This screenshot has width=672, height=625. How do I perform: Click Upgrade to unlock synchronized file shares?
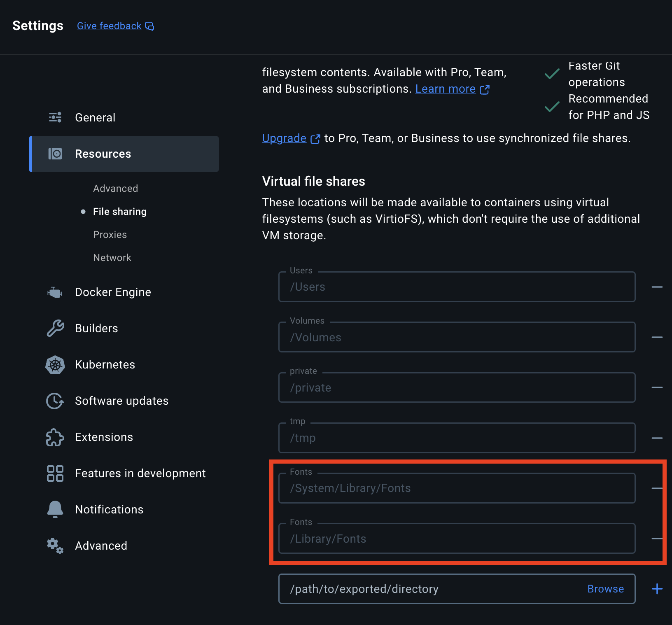[x=284, y=138]
